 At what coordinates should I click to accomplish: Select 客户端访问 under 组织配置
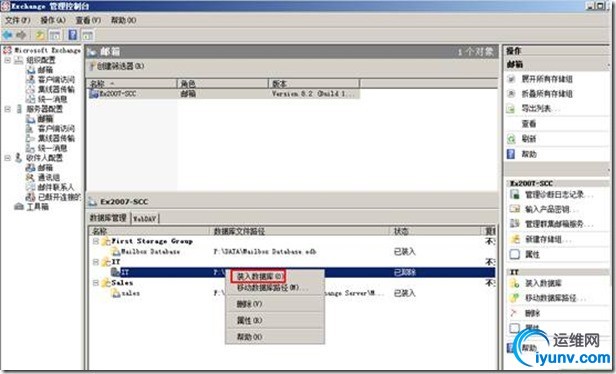(x=56, y=80)
